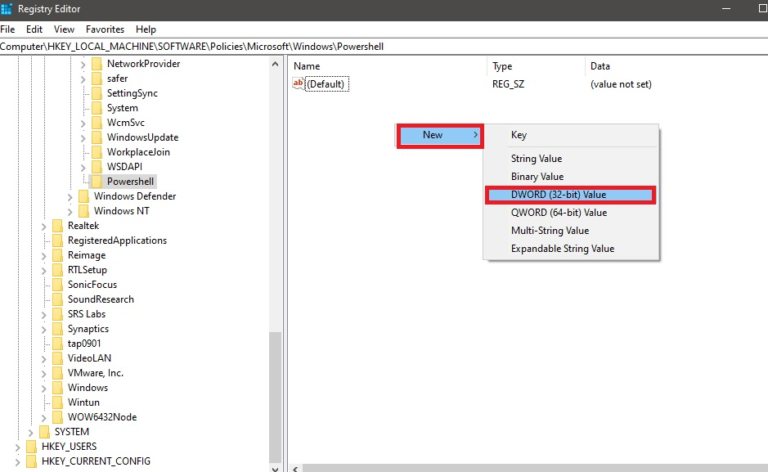Choose Key from the New submenu
The width and height of the screenshot is (768, 472).
(x=519, y=135)
